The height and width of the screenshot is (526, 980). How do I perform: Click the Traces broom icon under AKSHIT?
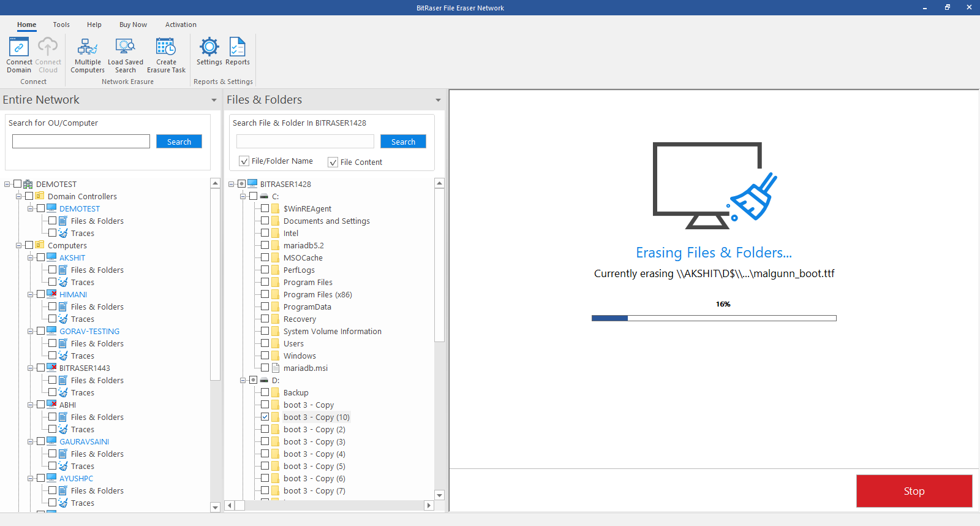pos(63,282)
